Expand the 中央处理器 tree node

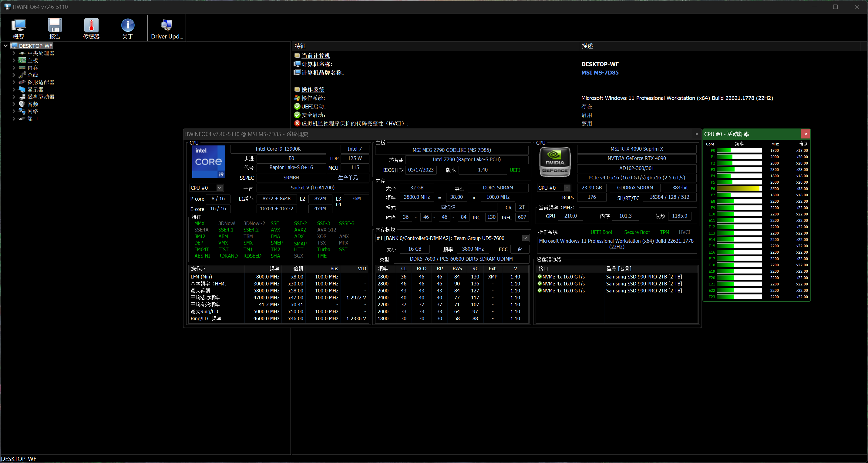click(x=14, y=53)
